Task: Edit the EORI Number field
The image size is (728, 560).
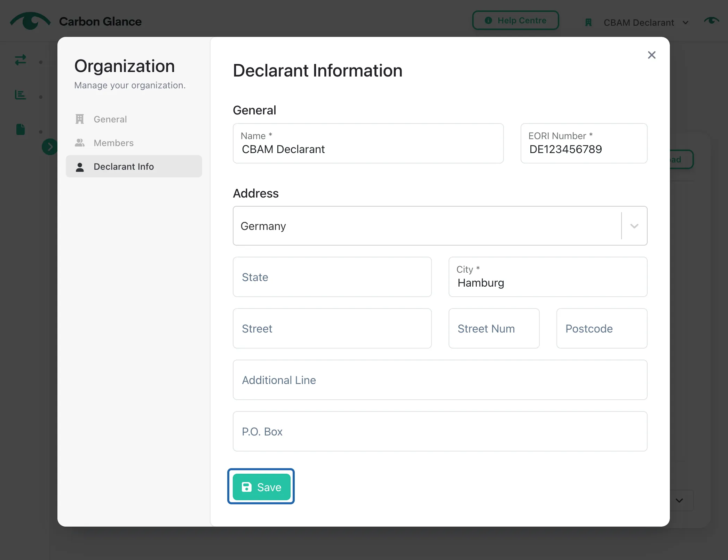Action: pos(584,143)
